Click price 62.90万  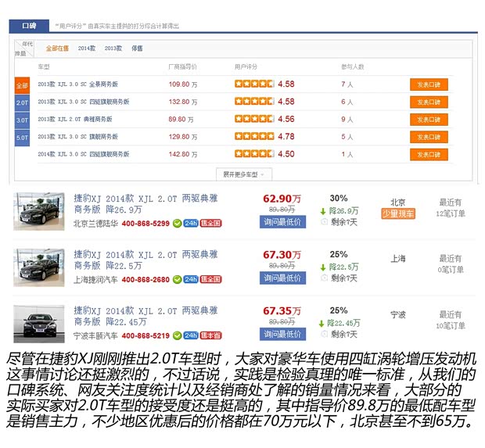coord(282,199)
